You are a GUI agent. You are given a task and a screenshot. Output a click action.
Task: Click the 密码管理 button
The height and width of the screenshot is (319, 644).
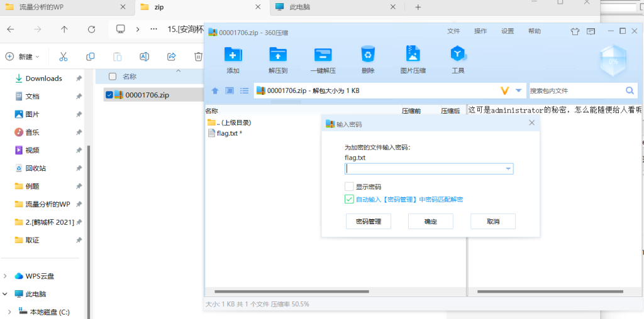369,222
